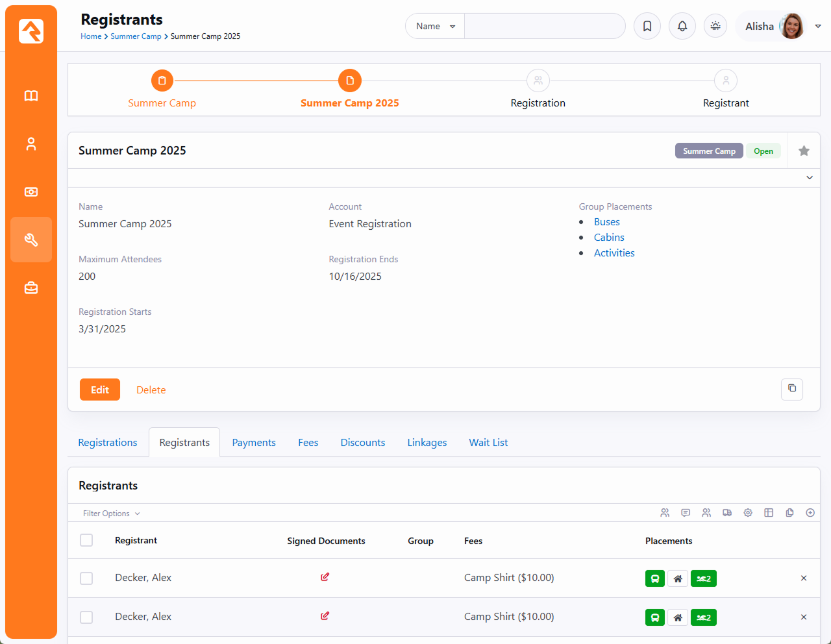This screenshot has height=644, width=831.
Task: Click the orange Edit button
Action: 100,390
